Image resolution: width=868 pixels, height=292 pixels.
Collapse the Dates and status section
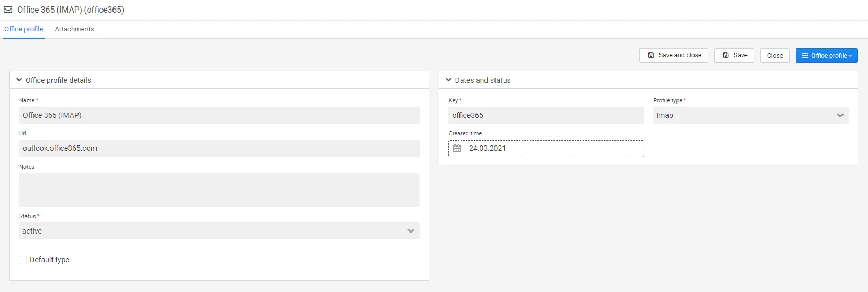tap(449, 80)
